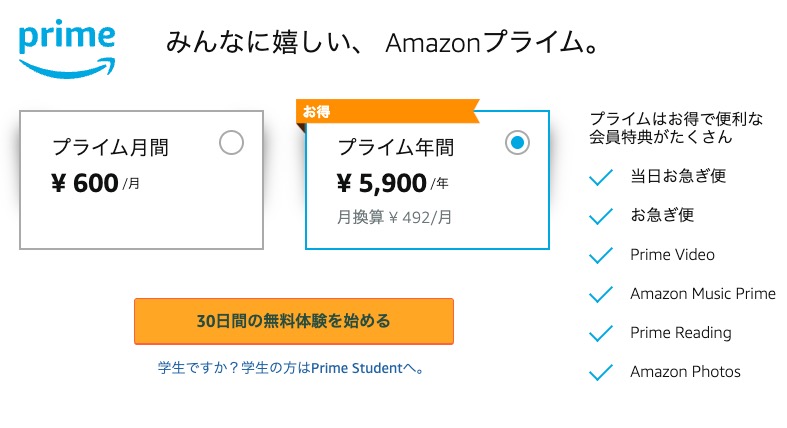
Task: Click the checkmark next to Amazon Music Prime
Action: (x=601, y=295)
